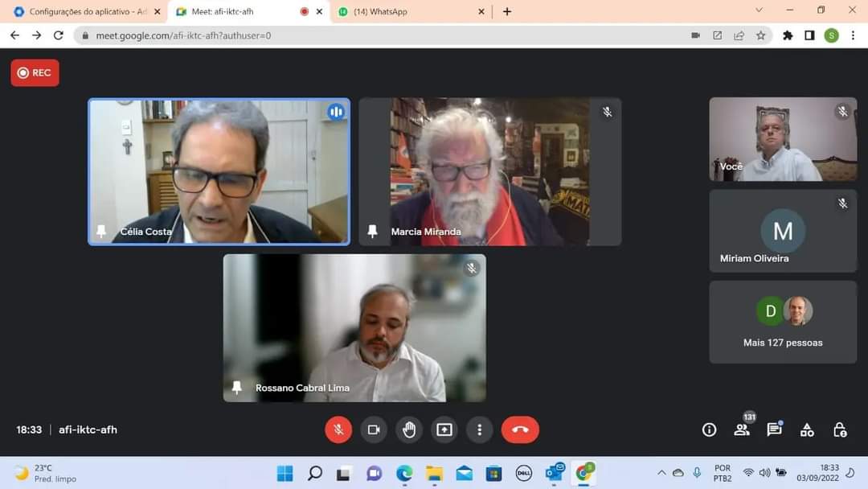Click the REC recording indicator
868x489 pixels.
point(35,73)
